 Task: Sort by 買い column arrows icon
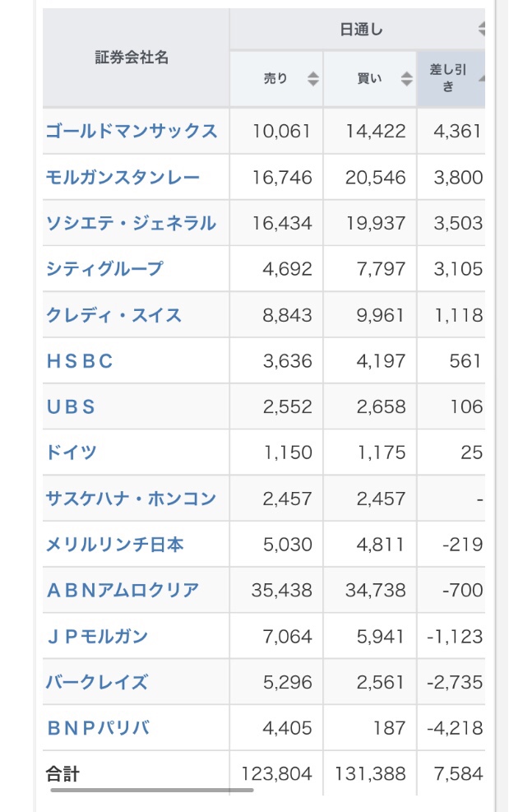click(406, 79)
